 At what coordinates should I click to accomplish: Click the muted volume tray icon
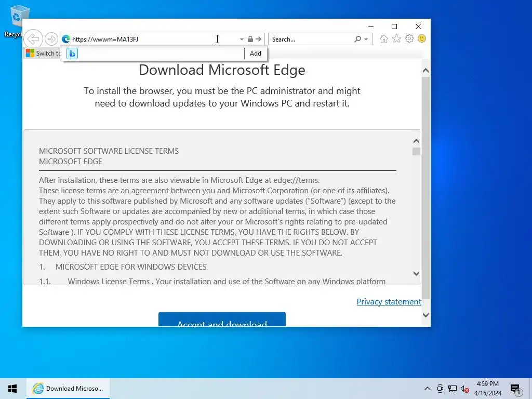[x=465, y=389]
